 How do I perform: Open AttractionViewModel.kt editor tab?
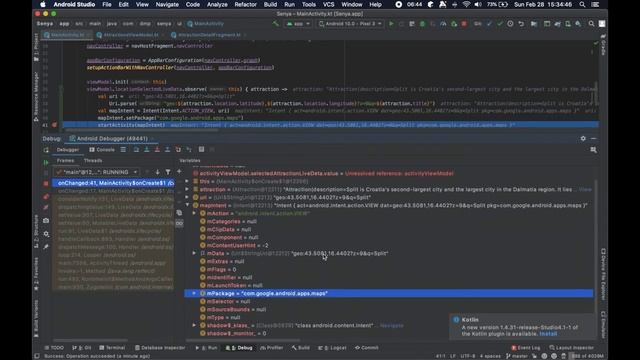pos(127,35)
